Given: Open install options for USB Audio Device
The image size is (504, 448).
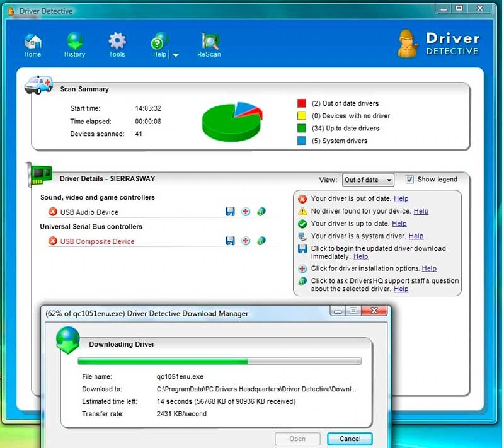Looking at the screenshot, I should pos(246,212).
